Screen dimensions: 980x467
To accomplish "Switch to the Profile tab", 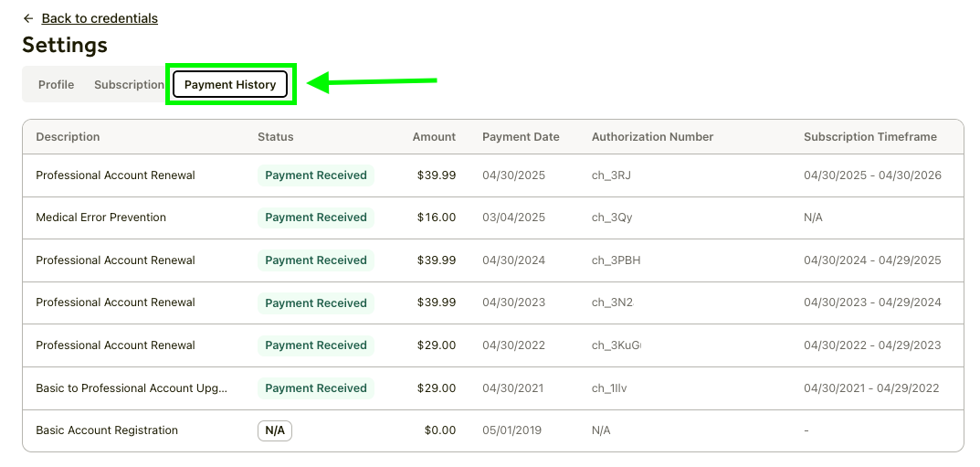I will pos(56,85).
